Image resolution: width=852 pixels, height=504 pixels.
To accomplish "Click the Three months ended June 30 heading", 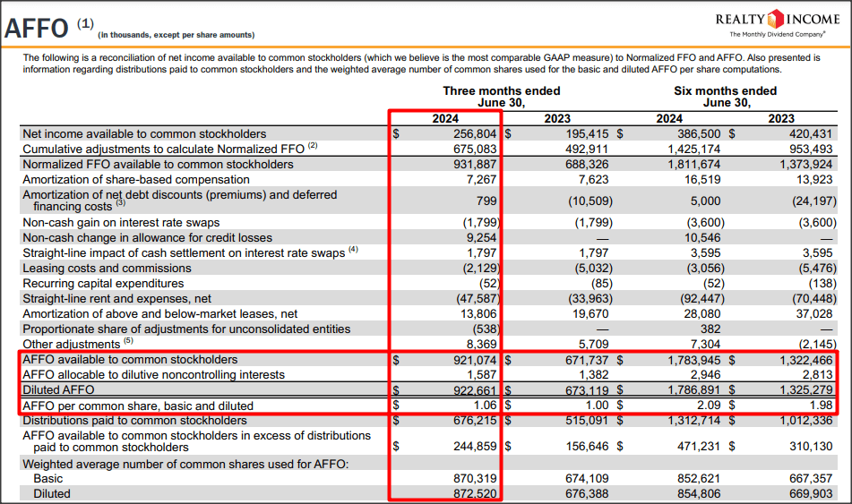I will coord(501,97).
